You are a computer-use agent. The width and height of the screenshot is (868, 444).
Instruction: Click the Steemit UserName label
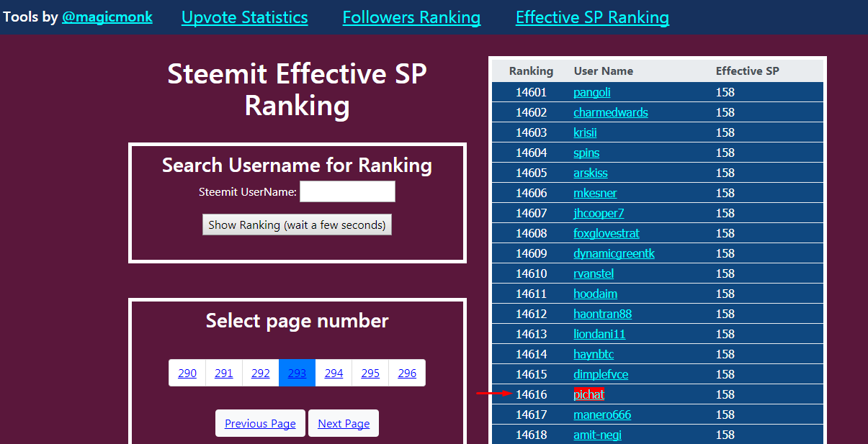248,192
